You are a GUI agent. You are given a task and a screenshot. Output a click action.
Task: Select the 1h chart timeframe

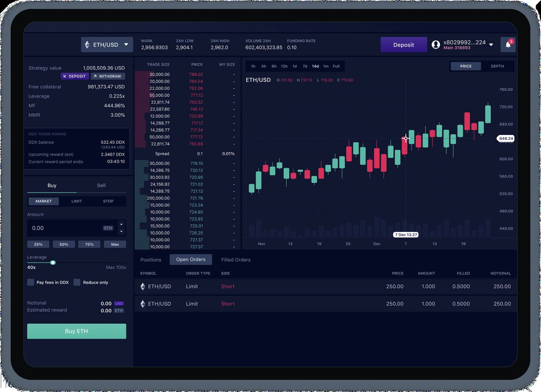click(253, 66)
